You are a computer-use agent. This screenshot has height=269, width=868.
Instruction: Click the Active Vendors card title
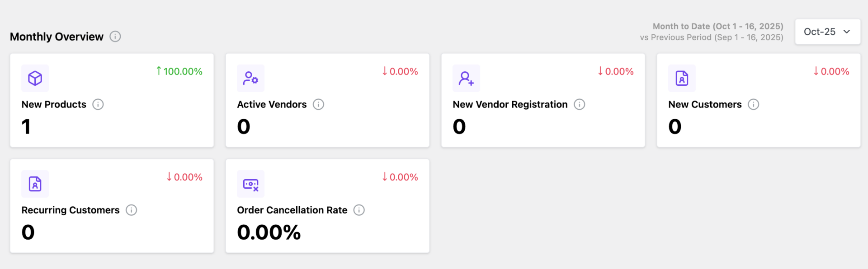(x=272, y=104)
